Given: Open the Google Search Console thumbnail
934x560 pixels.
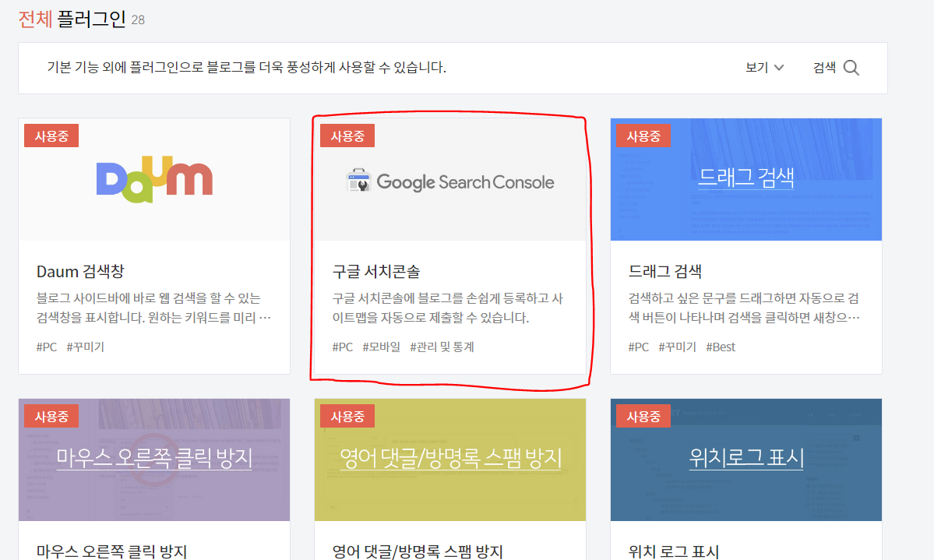Looking at the screenshot, I should pos(450,179).
